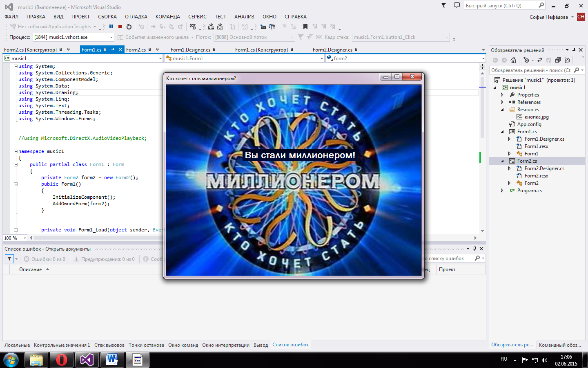This screenshot has width=588, height=368.
Task: Expand the Properties node in Solution Explorer
Action: click(502, 95)
